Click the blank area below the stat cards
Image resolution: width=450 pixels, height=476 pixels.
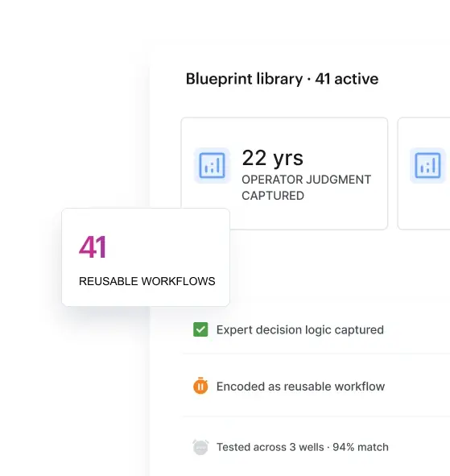click(334, 270)
